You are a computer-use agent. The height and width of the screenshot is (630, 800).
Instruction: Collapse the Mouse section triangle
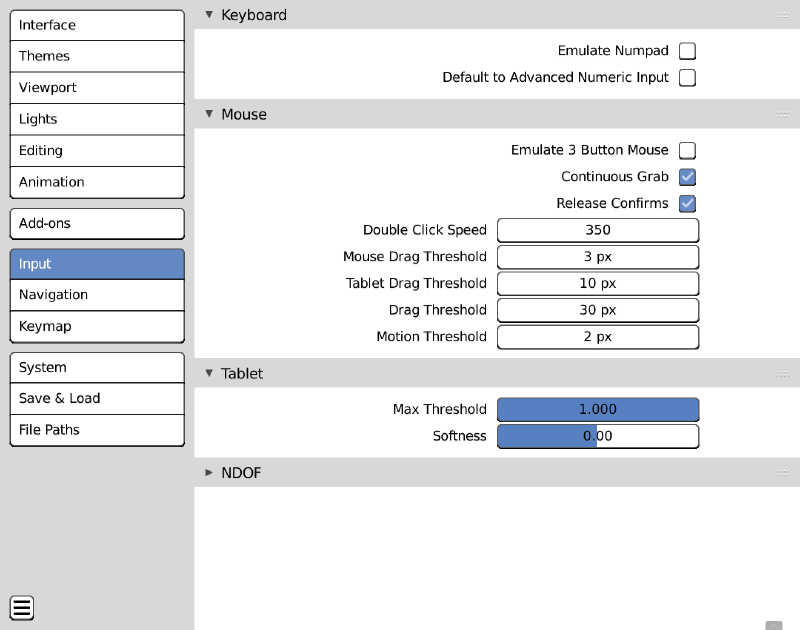[x=209, y=114]
